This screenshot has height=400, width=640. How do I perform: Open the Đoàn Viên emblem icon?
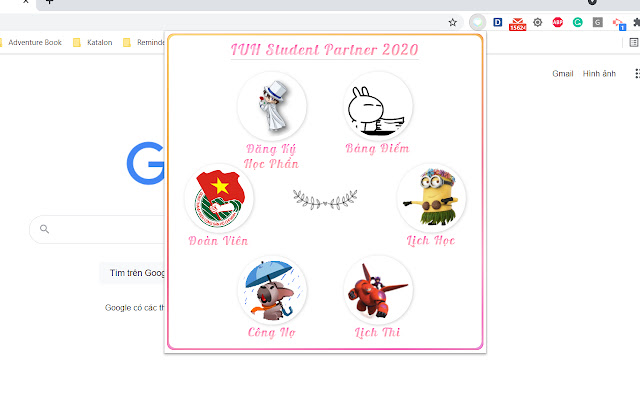pyautogui.click(x=219, y=198)
